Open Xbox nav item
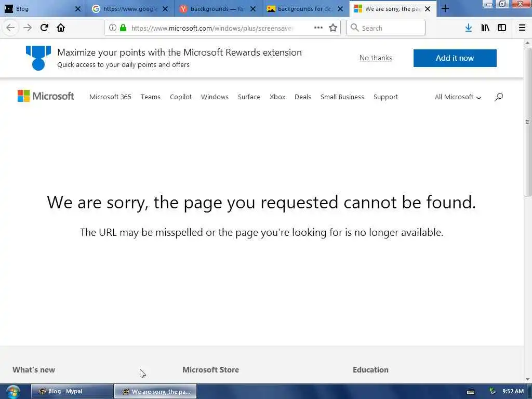 pos(277,97)
